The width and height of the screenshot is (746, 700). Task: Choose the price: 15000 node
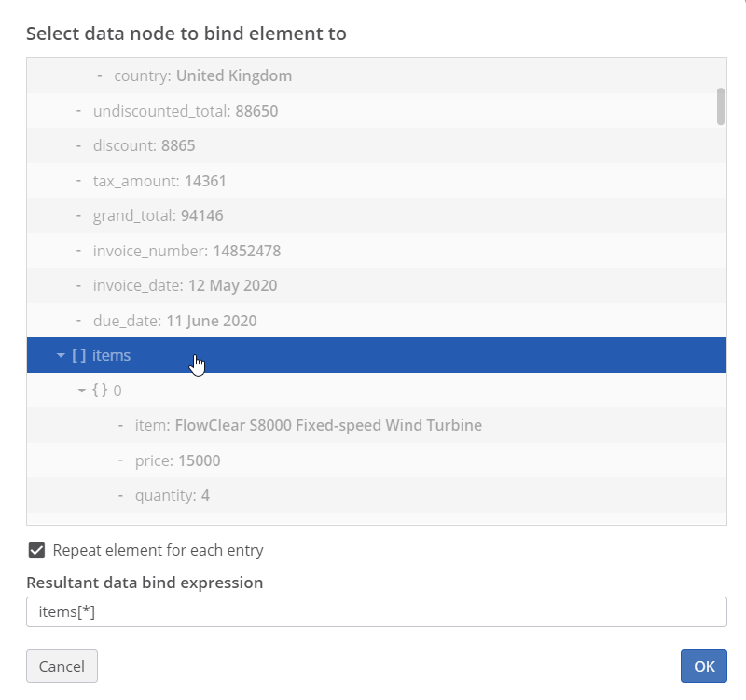click(x=177, y=460)
